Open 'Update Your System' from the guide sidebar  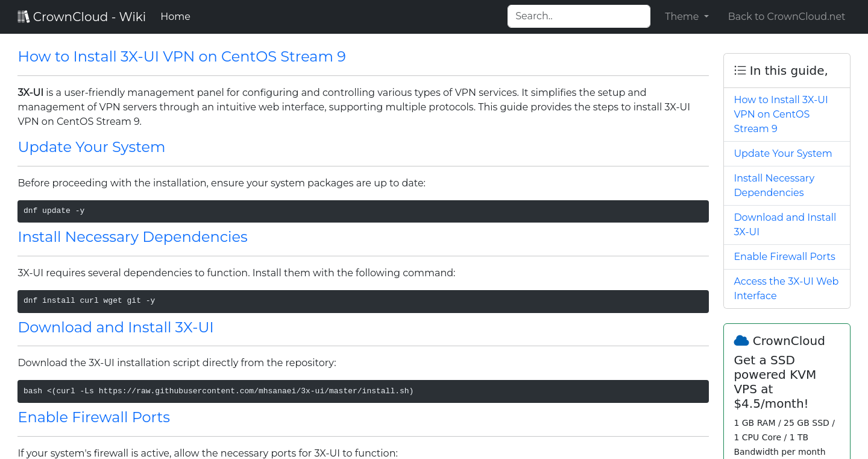click(x=782, y=153)
